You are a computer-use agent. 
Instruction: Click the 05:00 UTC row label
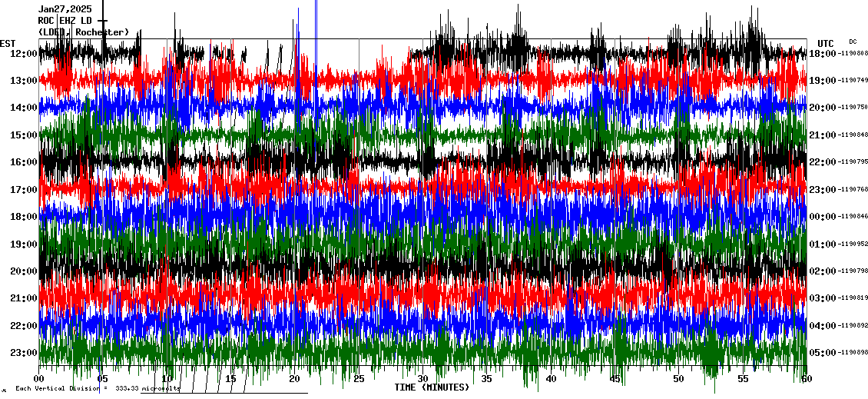tap(823, 353)
